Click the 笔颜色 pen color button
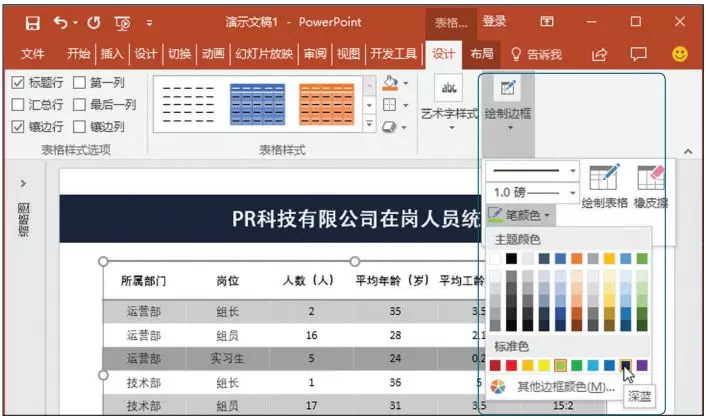 pyautogui.click(x=520, y=215)
